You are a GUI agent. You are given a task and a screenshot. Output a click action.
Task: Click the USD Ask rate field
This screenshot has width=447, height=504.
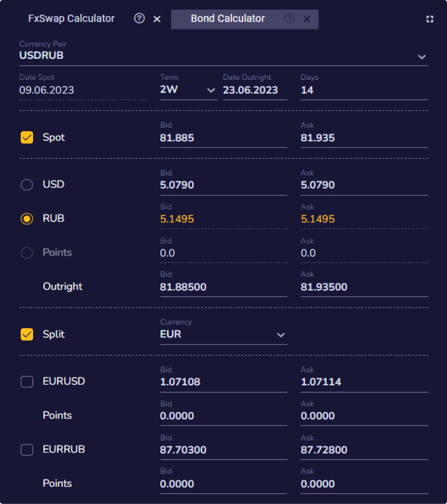pyautogui.click(x=364, y=185)
